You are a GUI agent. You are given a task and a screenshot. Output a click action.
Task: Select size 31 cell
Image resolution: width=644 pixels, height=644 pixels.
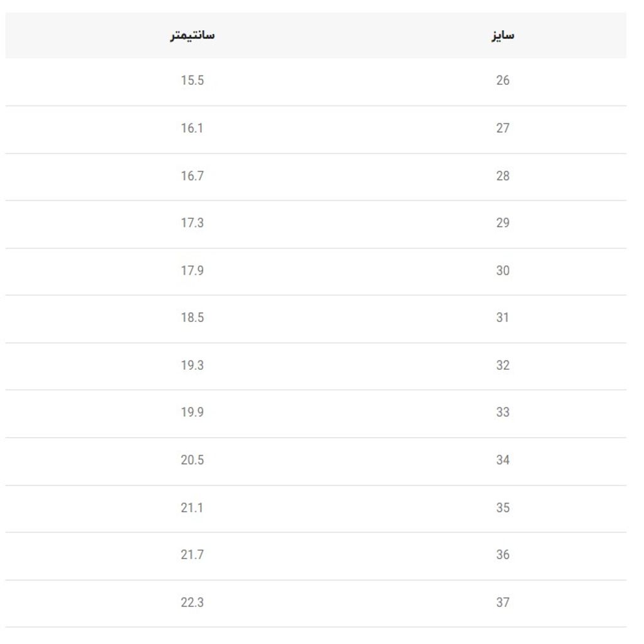point(502,318)
